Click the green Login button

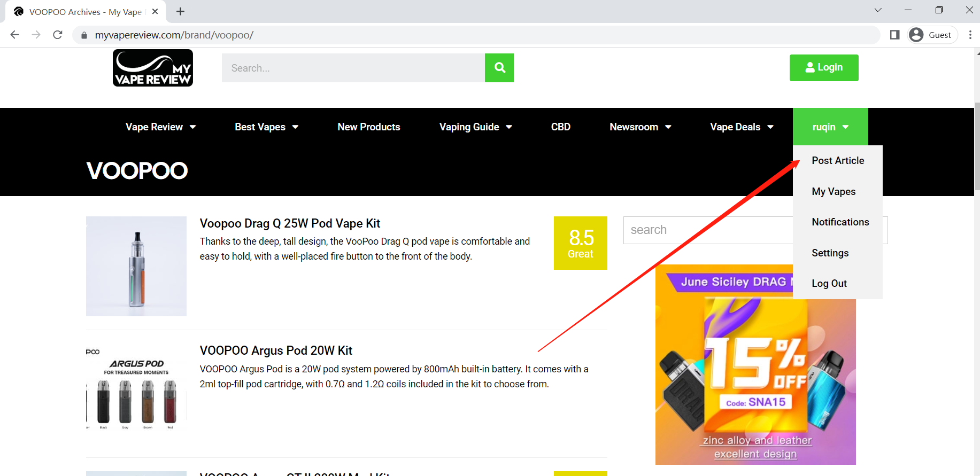coord(824,68)
